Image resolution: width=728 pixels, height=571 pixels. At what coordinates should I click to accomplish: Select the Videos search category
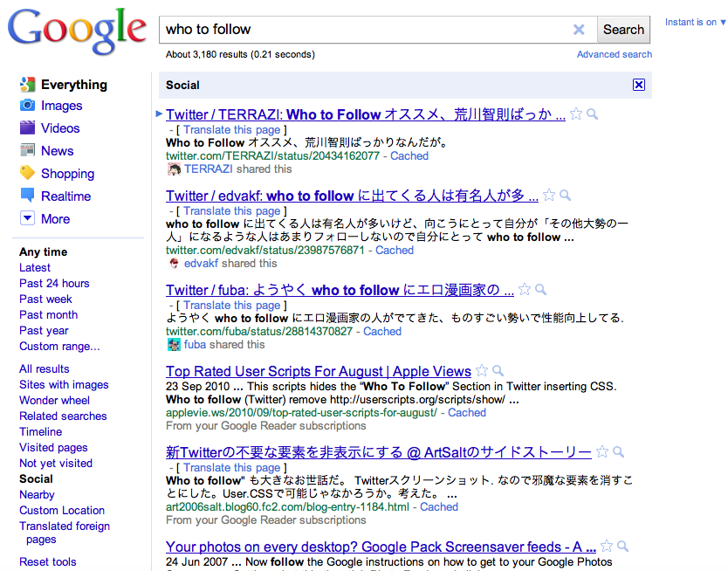[x=60, y=128]
